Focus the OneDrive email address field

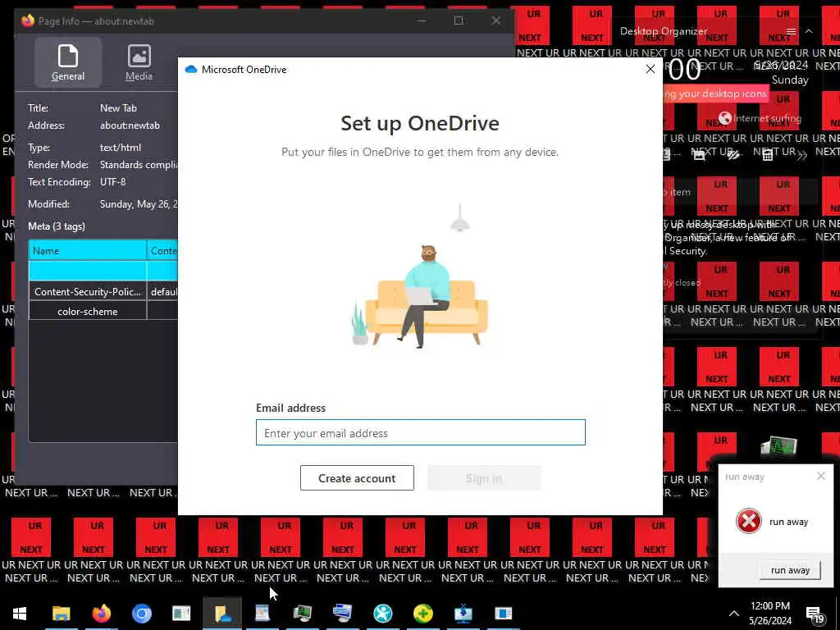point(421,432)
